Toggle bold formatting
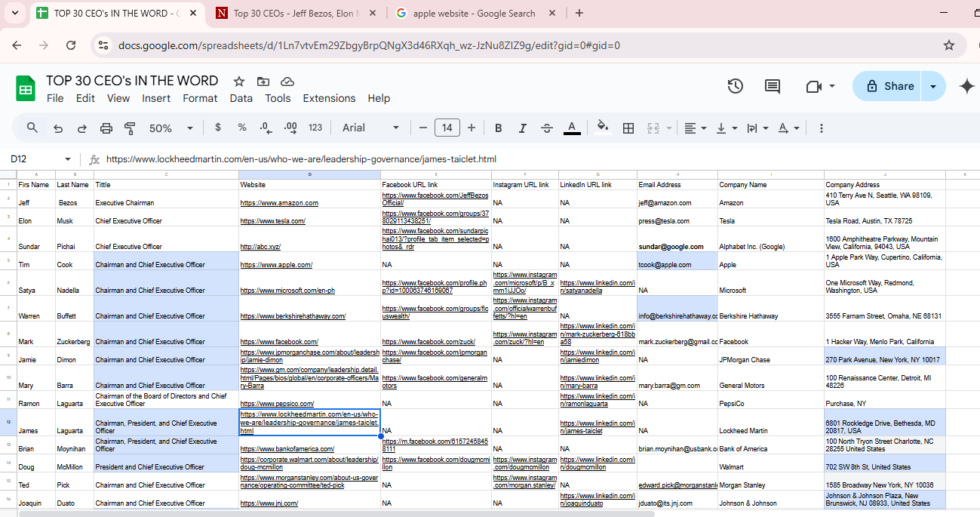Screen dimensions: 980x517 coord(499,128)
